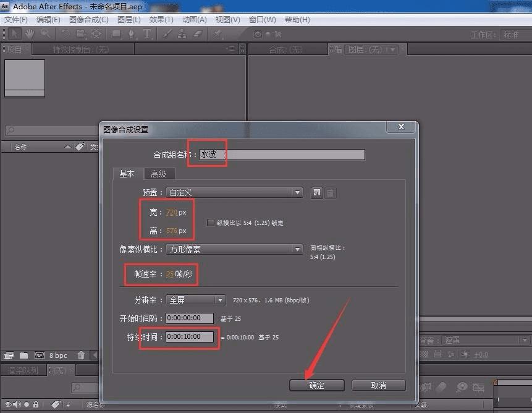532x413 pixels.
Task: Click the fast preview icon in viewer
Action: point(451,354)
